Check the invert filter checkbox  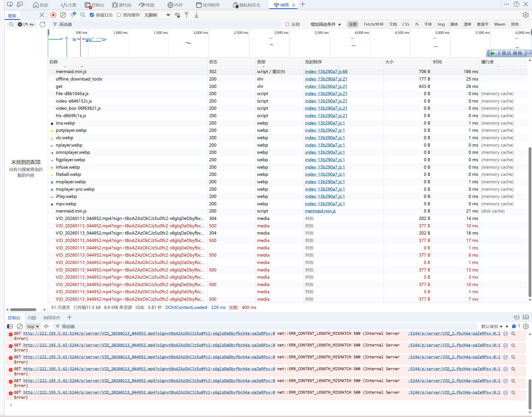coord(287,24)
